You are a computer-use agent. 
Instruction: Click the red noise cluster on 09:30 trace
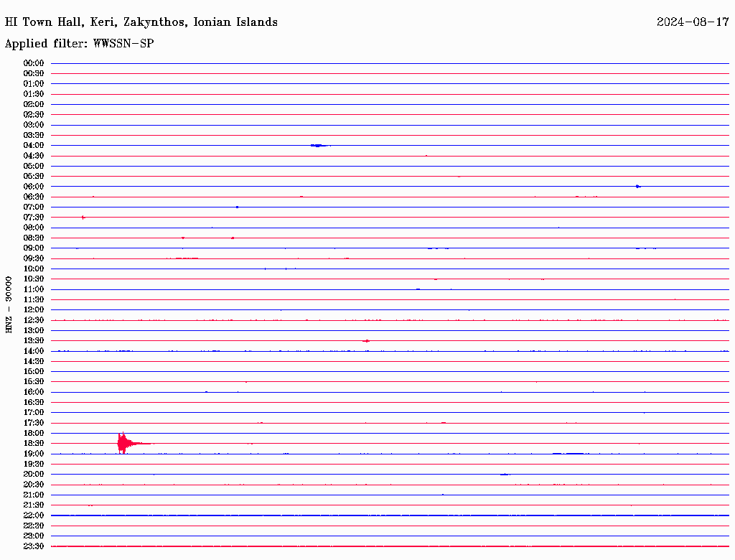point(187,258)
